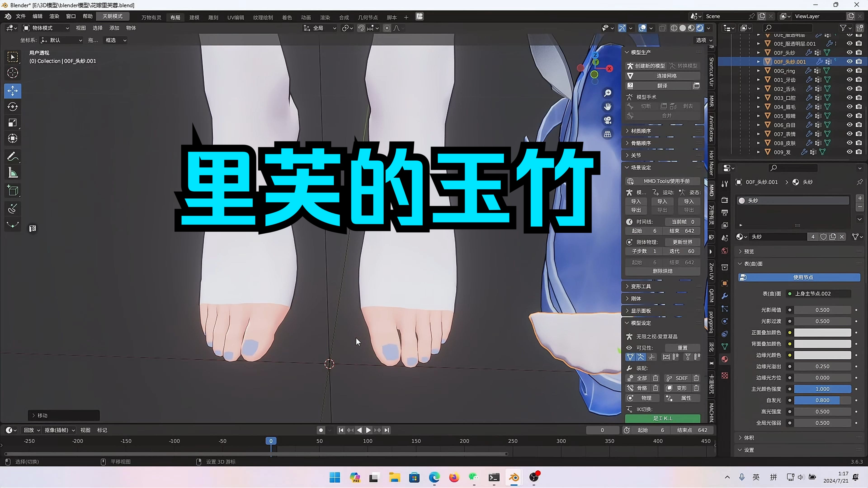
Task: Open the Modifier wrench properties tab
Action: pos(725,296)
